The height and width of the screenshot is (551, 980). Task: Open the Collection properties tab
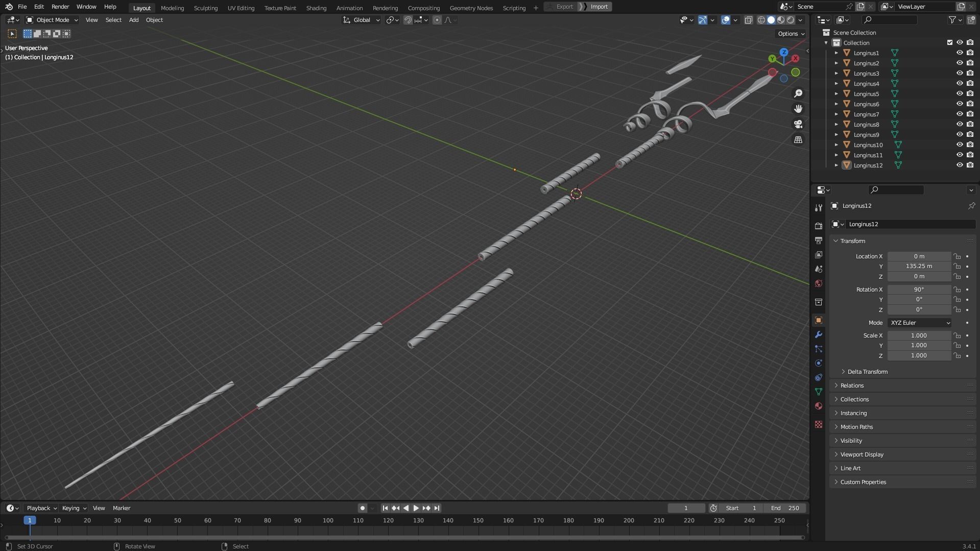pyautogui.click(x=819, y=302)
